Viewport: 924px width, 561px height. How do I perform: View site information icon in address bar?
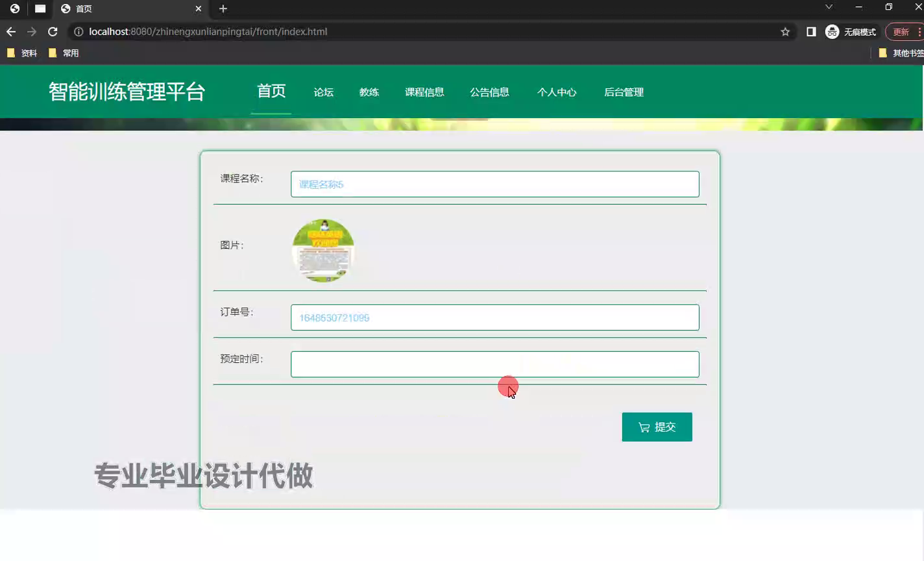click(79, 32)
